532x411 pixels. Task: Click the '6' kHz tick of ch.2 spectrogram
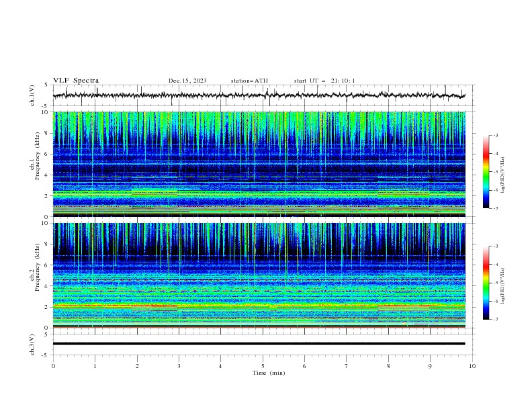click(x=48, y=265)
